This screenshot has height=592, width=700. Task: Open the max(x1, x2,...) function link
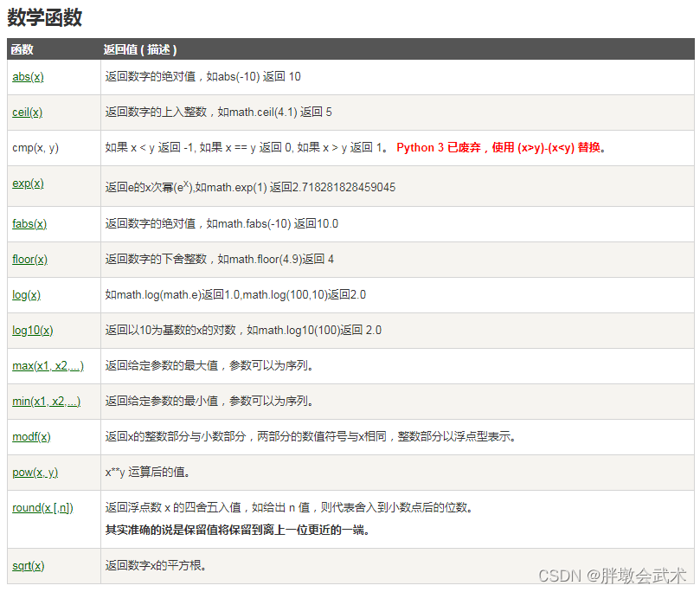47,365
